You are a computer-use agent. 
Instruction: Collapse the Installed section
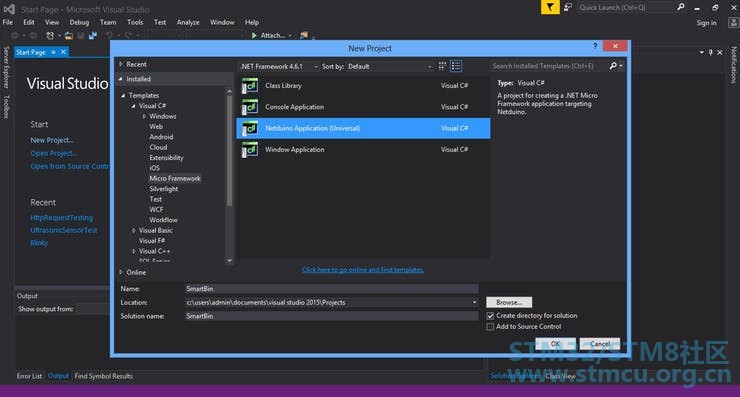point(121,79)
